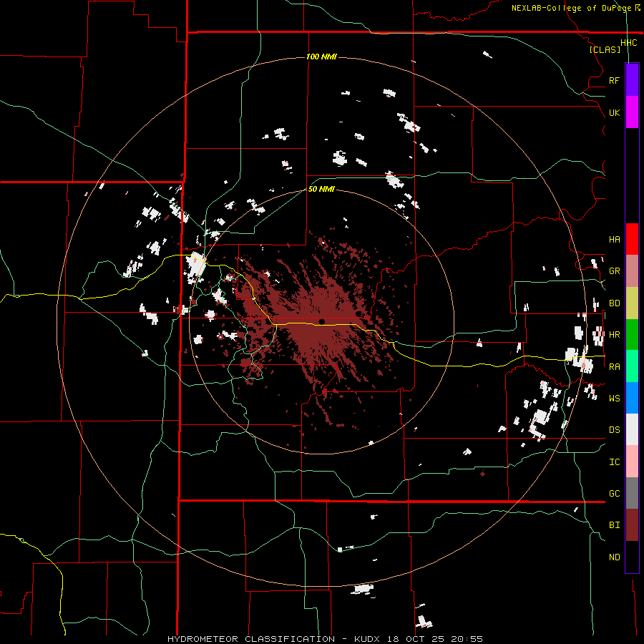This screenshot has width=644, height=644.
Task: Click the RA legend label
Action: pos(614,367)
